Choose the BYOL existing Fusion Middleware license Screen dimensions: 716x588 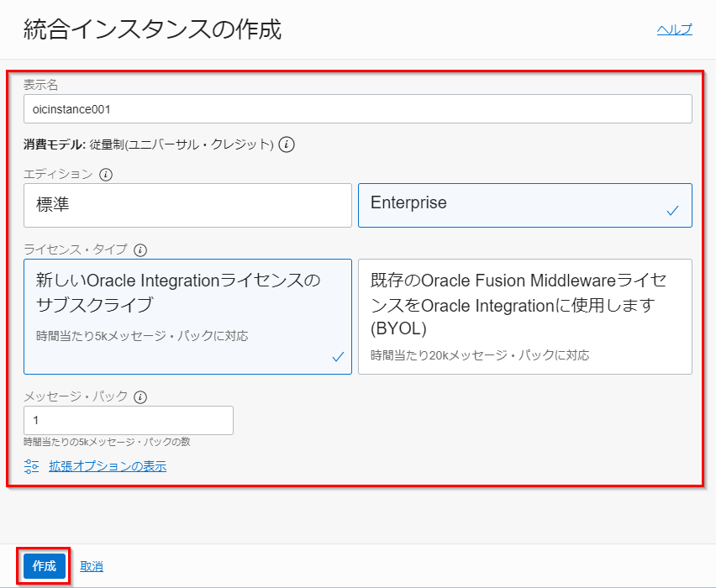point(524,316)
